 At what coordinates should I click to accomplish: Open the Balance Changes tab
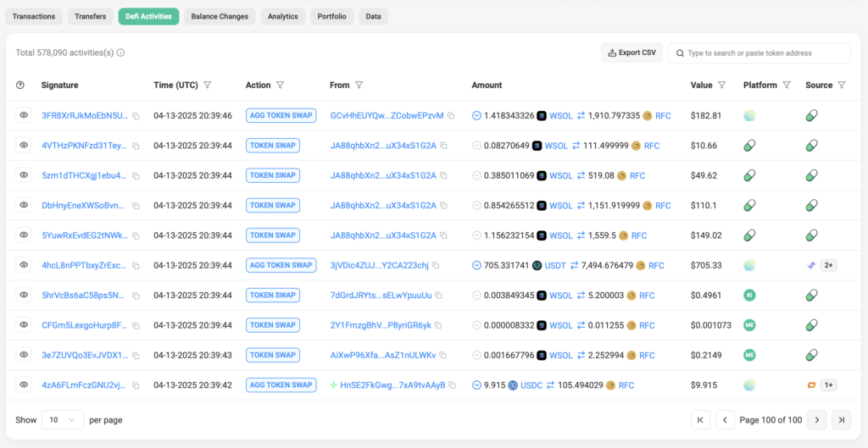tap(220, 17)
